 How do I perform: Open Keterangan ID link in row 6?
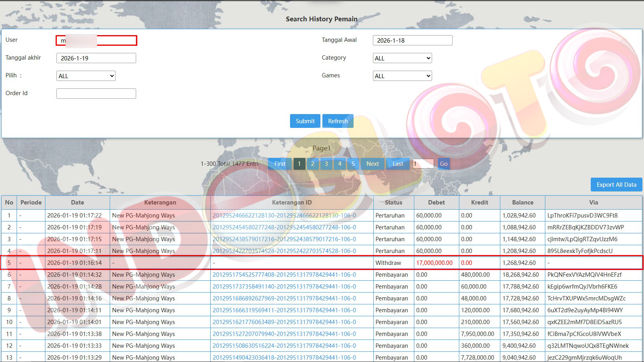pos(284,275)
